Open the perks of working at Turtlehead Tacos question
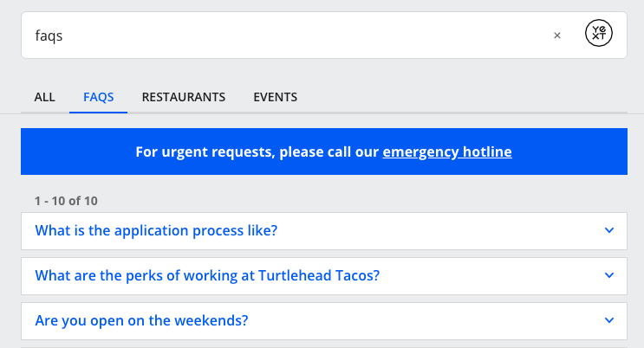 point(207,275)
